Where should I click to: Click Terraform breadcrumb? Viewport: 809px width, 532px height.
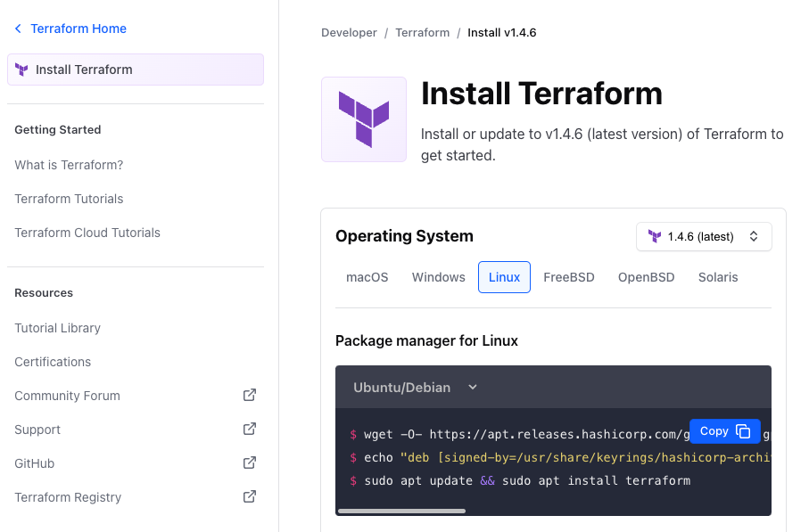422,32
